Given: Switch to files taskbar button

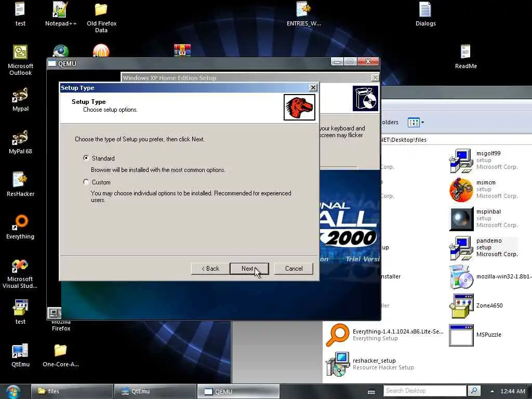Looking at the screenshot, I should 72,391.
